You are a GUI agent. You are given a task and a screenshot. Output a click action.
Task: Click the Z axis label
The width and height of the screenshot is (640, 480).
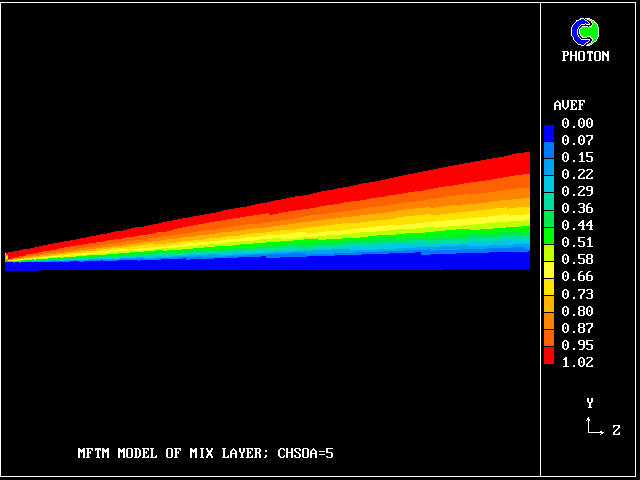616,431
